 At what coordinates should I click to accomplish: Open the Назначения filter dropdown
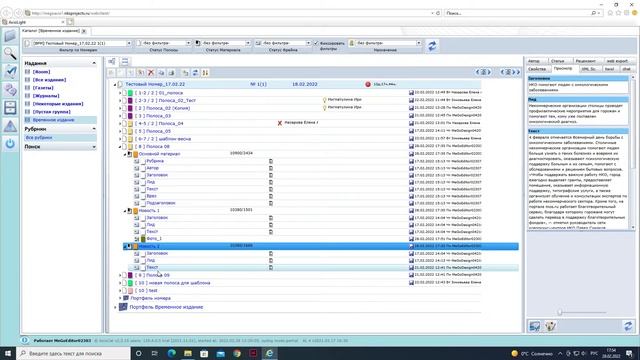coord(419,43)
